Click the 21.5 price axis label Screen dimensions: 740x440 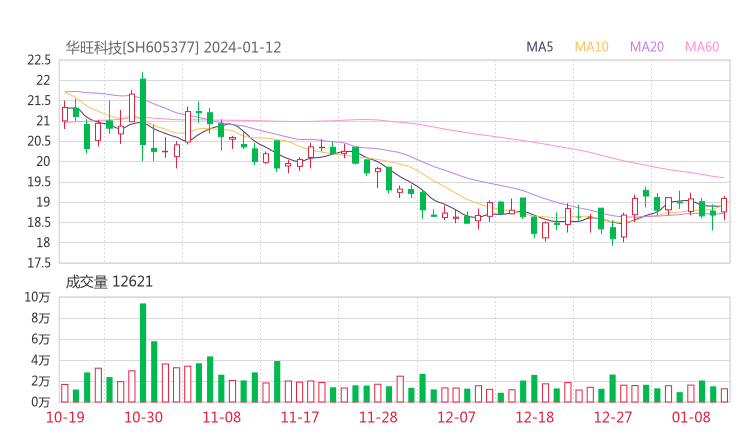coord(39,101)
